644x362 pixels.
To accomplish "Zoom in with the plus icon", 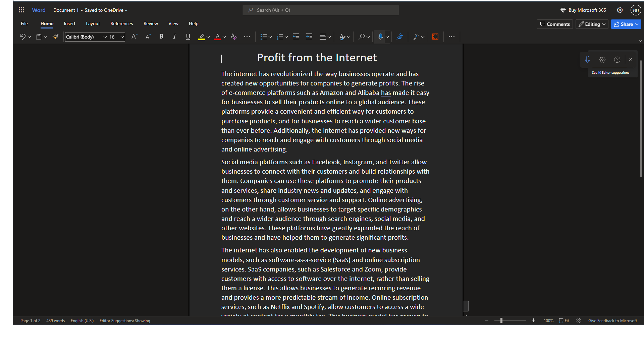I will (533, 320).
